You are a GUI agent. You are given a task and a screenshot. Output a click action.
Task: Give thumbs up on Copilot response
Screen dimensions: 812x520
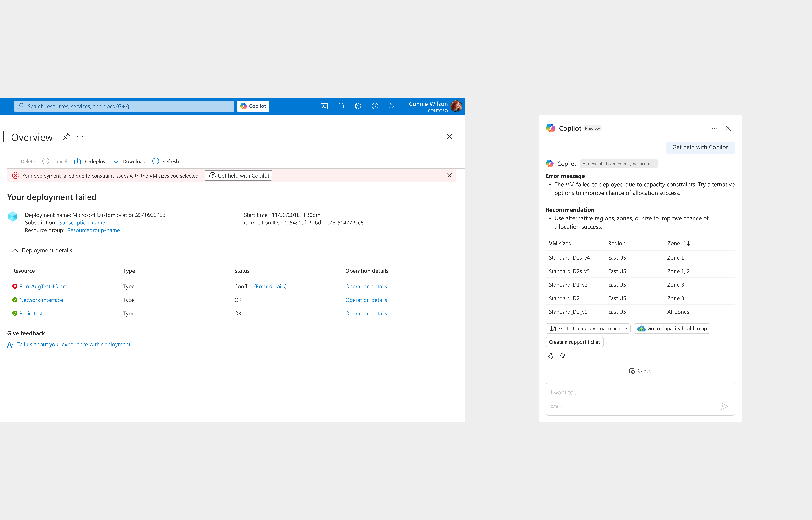coord(551,356)
